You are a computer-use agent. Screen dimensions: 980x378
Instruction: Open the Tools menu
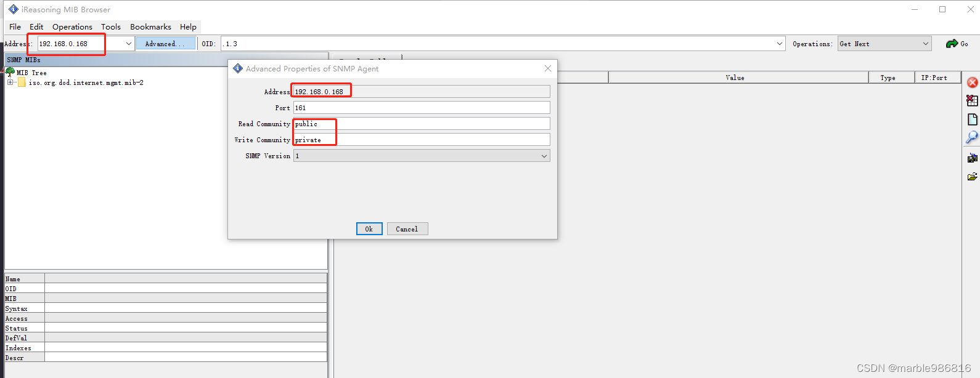point(111,26)
